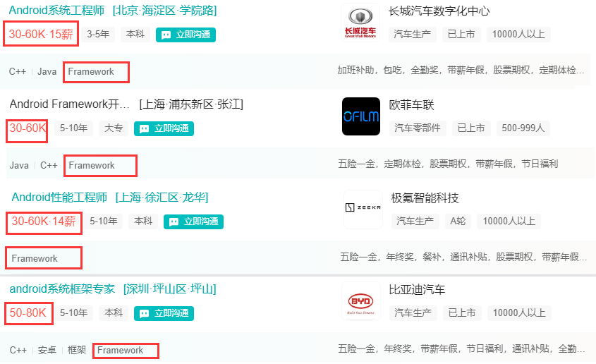Image resolution: width=596 pixels, height=364 pixels.
Task: Click 立即沟通 chat button for android系统框架专家
Action: [x=164, y=313]
